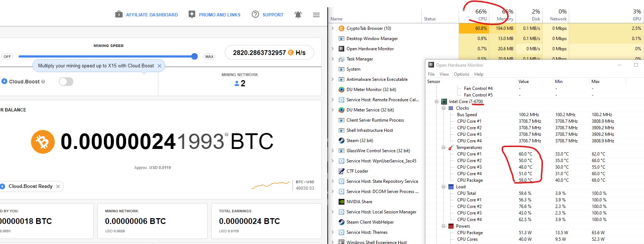Select the System process icon
Screen dimensions: 644x244
(342, 69)
